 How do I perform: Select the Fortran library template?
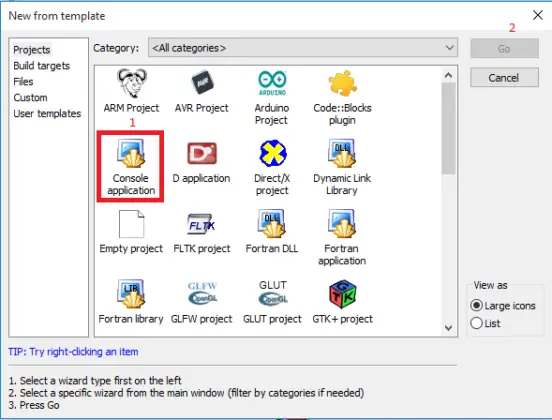click(x=131, y=302)
